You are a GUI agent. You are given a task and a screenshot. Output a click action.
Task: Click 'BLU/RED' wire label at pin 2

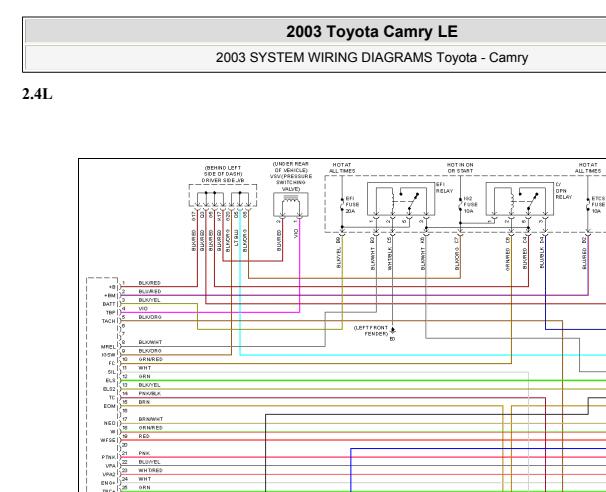click(150, 291)
